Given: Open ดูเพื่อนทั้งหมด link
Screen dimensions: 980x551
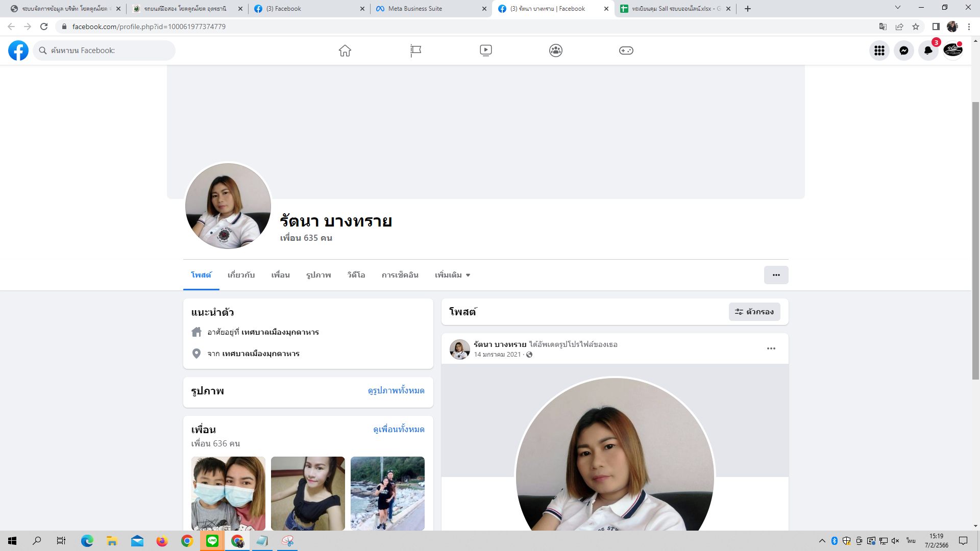Looking at the screenshot, I should pos(398,430).
